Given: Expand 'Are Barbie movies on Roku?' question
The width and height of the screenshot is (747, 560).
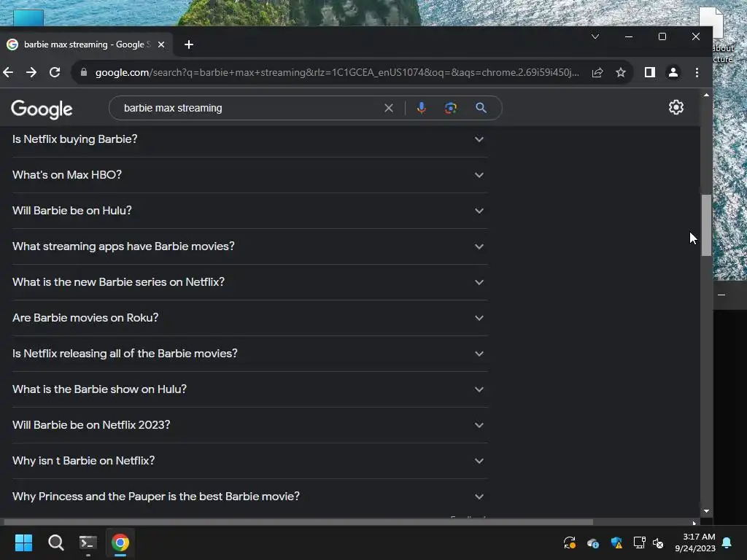Looking at the screenshot, I should [249, 318].
